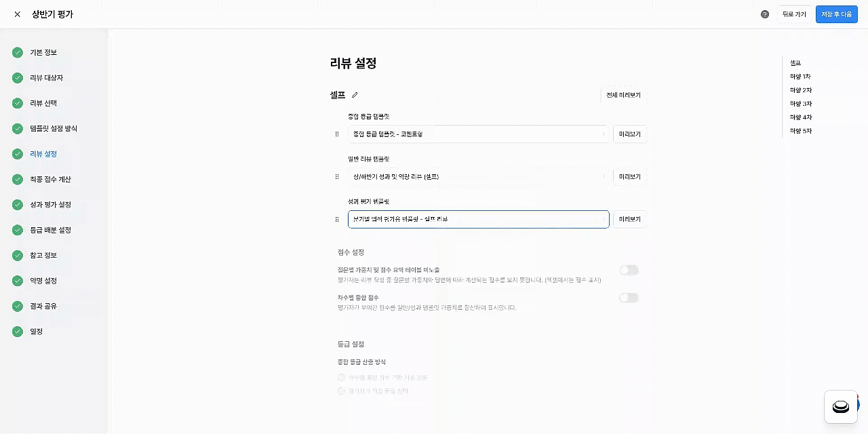868x434 pixels.
Task: Click the green check icon next to 기본 정보
Action: coord(18,52)
